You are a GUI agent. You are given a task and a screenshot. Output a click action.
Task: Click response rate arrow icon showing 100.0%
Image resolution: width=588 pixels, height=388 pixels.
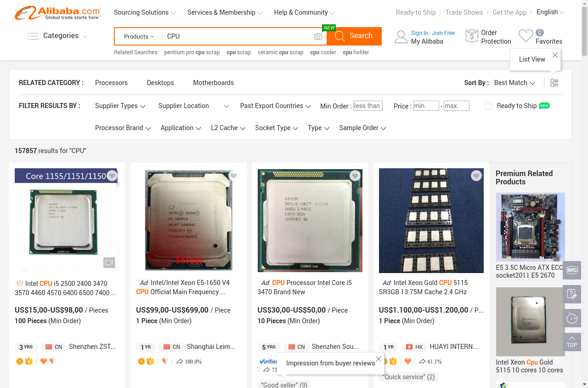180,362
